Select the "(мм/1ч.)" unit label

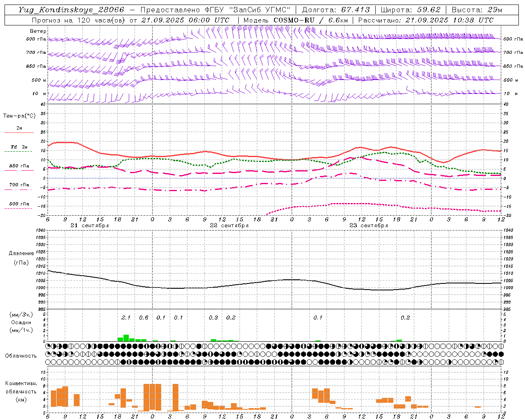21,330
